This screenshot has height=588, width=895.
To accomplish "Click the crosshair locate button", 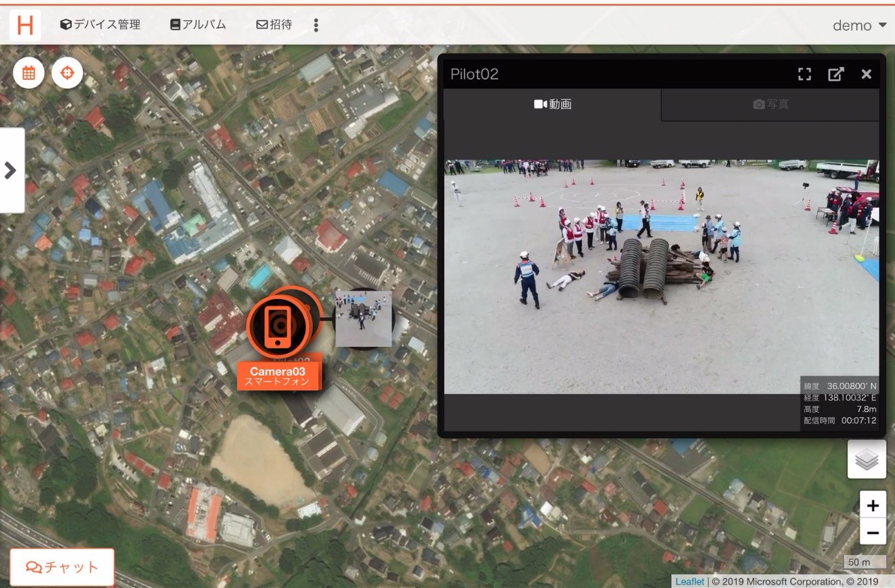I will coord(67,73).
